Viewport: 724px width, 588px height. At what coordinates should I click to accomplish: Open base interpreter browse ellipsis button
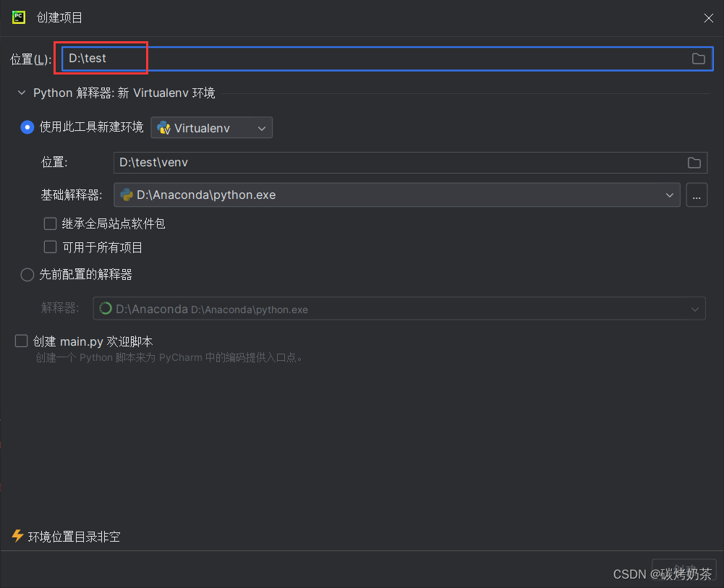pyautogui.click(x=697, y=195)
